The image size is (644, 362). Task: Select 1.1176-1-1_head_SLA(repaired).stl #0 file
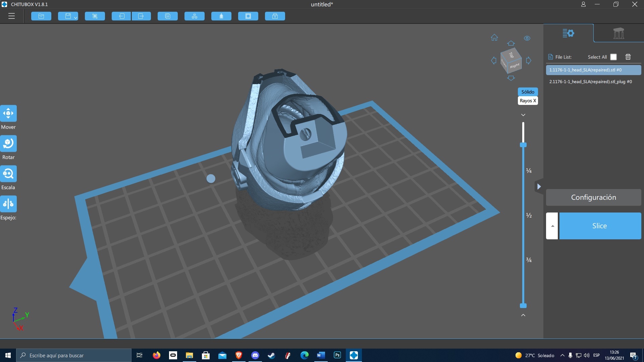(594, 70)
